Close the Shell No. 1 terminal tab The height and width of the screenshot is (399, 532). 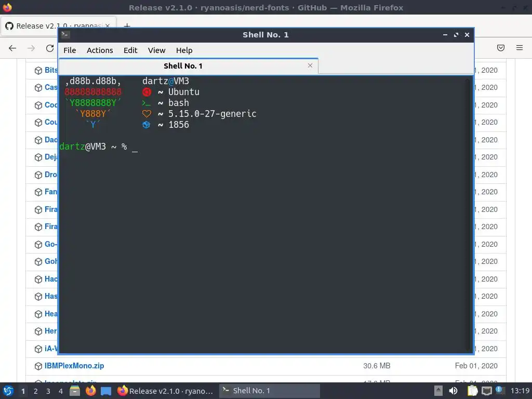310,65
